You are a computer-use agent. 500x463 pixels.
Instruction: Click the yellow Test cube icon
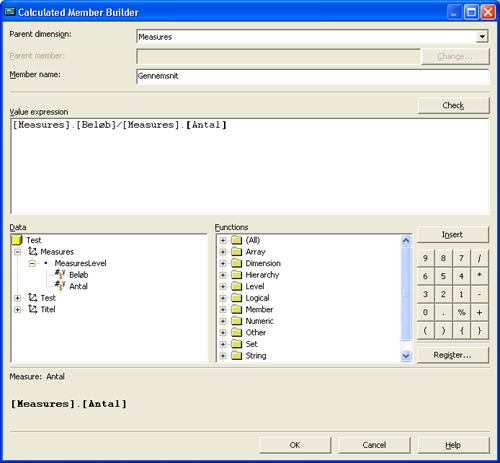17,240
